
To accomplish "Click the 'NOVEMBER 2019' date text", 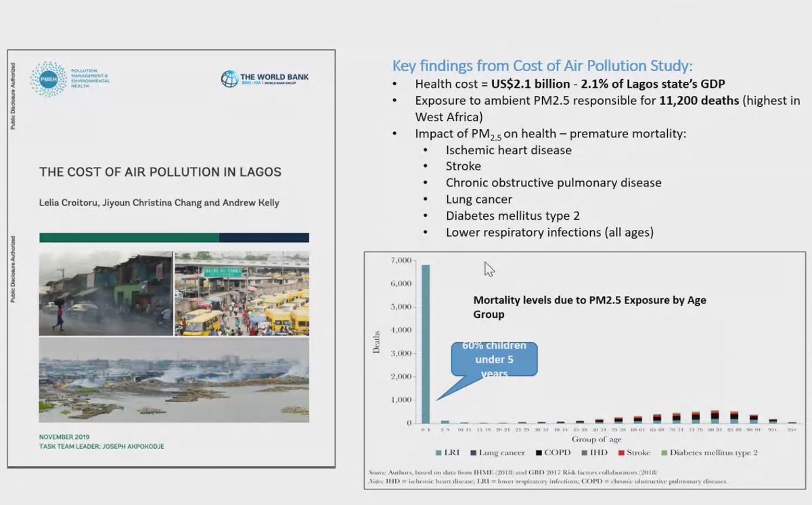I will (x=64, y=437).
